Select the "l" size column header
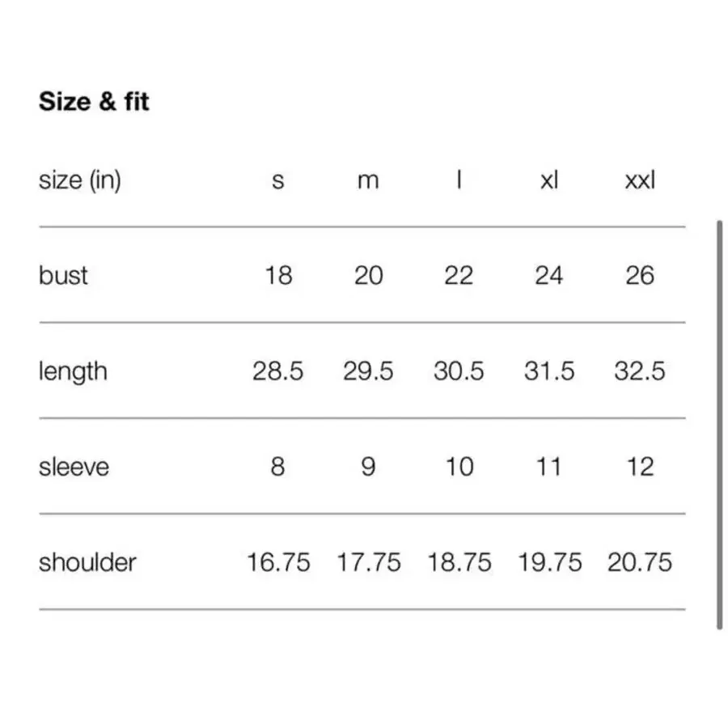 [x=459, y=180]
